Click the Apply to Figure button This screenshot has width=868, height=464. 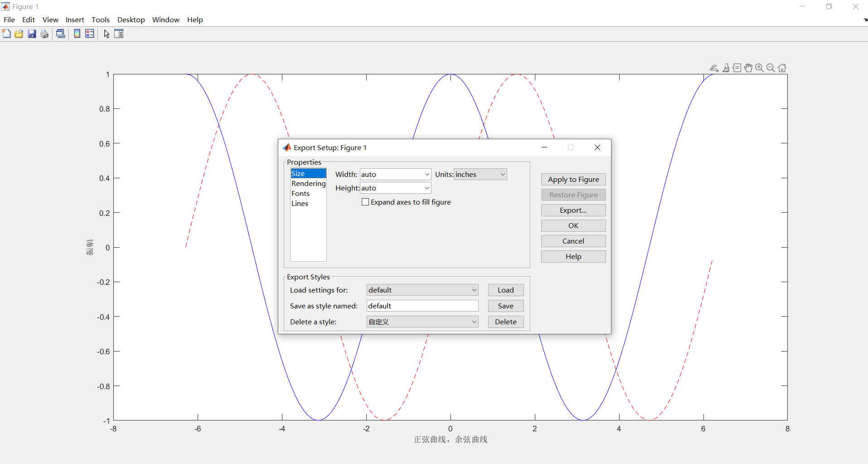pyautogui.click(x=573, y=179)
